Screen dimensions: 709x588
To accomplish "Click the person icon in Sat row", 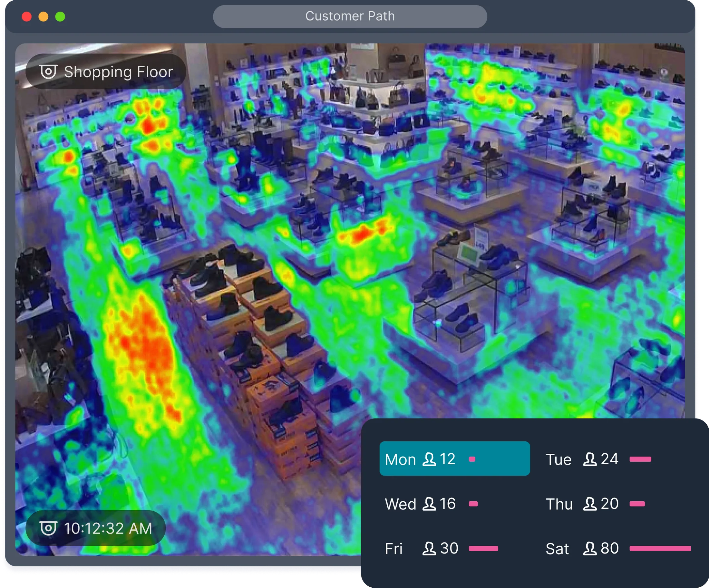I will (590, 548).
